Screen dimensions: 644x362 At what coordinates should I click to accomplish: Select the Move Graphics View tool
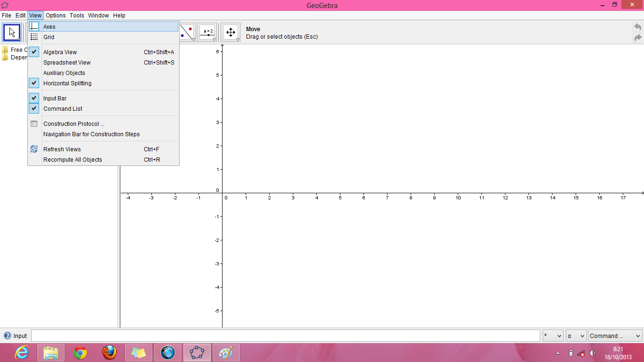[x=231, y=33]
